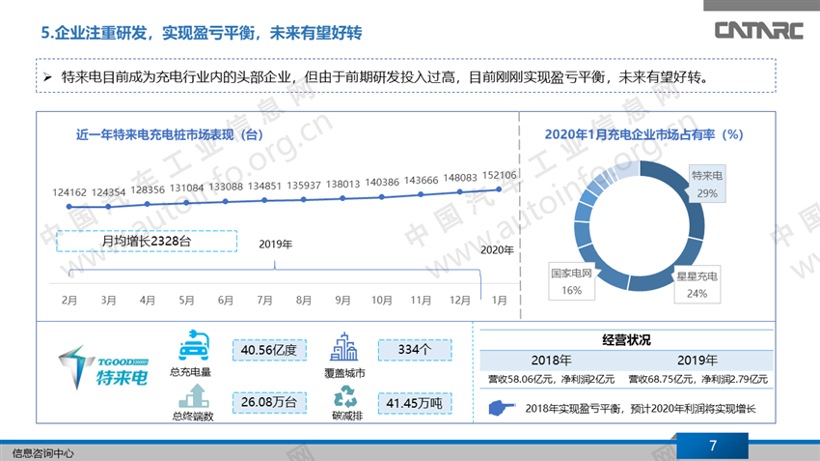Click the 148083 data label
This screenshot has height=461, width=820.
click(x=460, y=178)
